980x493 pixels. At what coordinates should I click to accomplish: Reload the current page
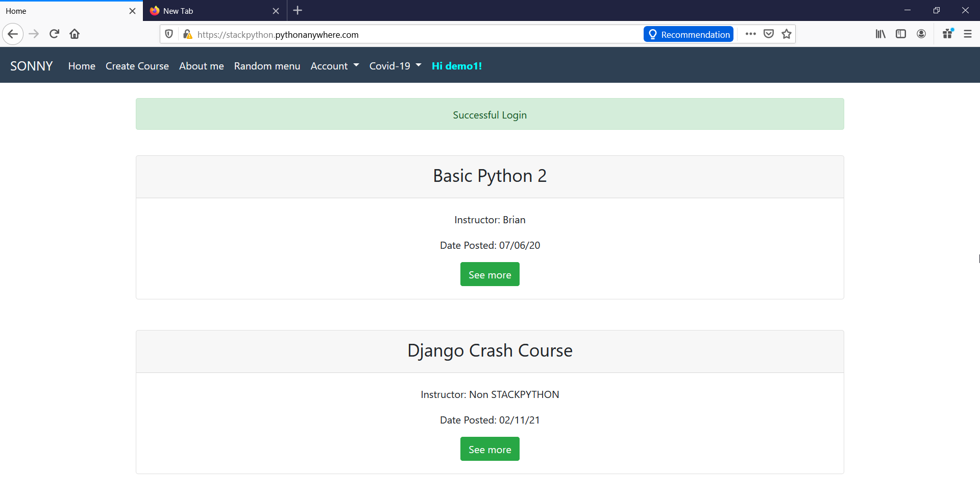[x=54, y=34]
